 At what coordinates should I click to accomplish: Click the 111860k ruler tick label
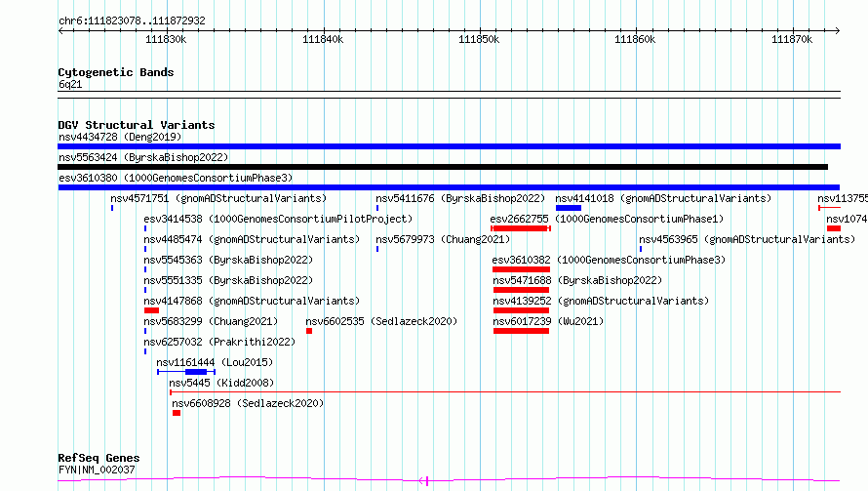[x=635, y=39]
